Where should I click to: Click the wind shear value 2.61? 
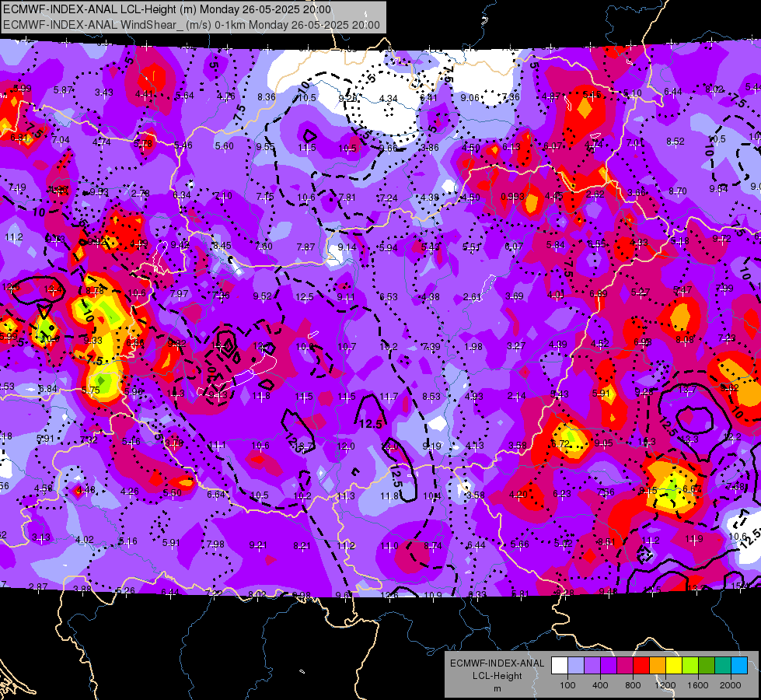click(473, 297)
